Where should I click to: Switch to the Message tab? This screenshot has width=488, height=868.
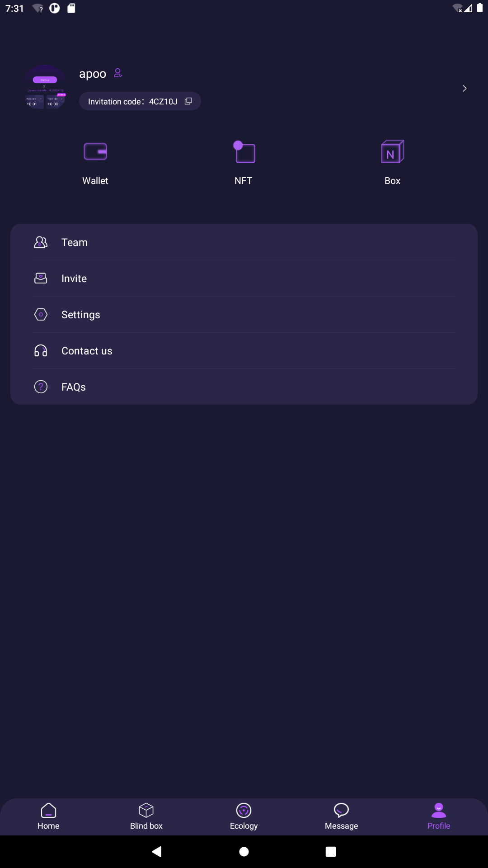tap(342, 816)
